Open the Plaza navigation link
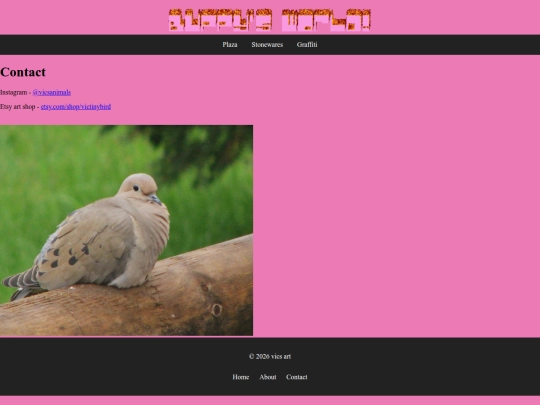Screen dimensions: 540x405 click(230, 45)
